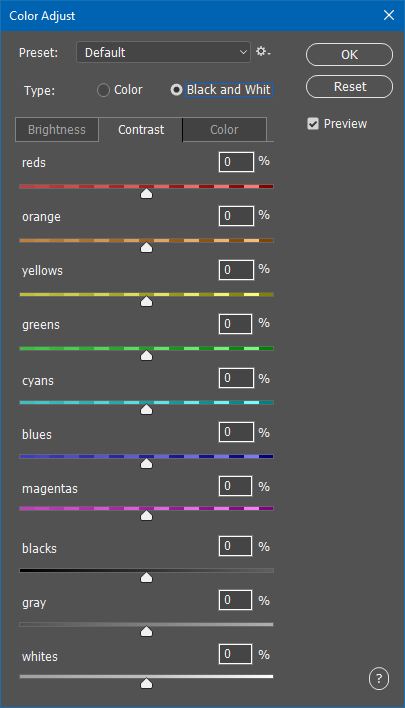Click the blacks slider handle
The height and width of the screenshot is (708, 405).
[146, 578]
